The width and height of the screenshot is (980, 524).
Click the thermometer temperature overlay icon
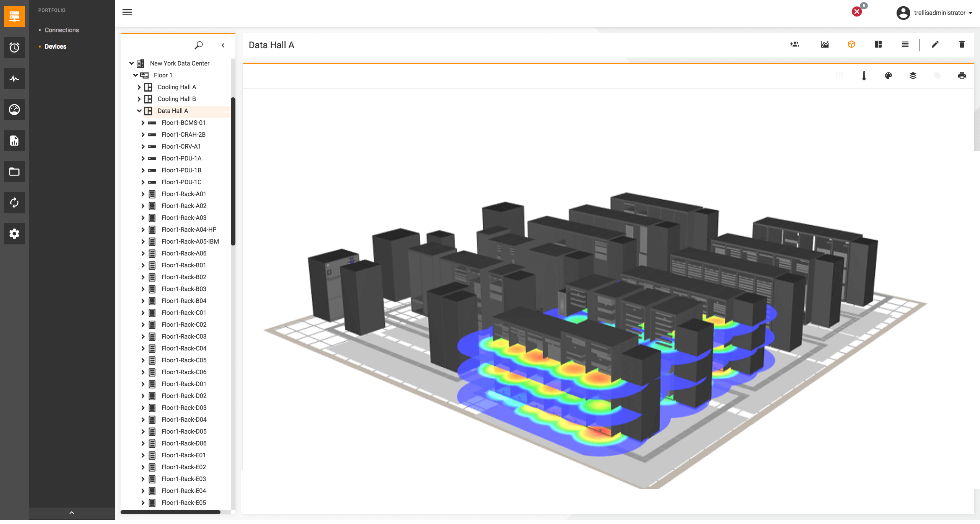pyautogui.click(x=864, y=76)
